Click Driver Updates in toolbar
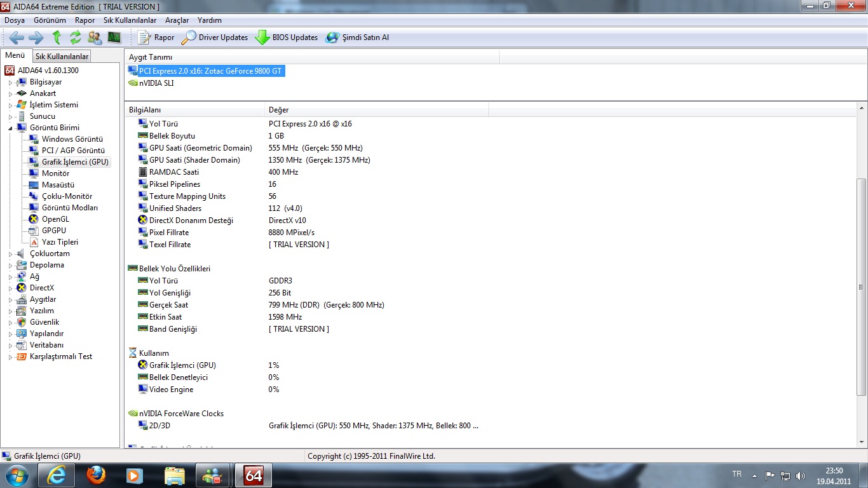Screen dimensions: 868x488 pyautogui.click(x=215, y=37)
